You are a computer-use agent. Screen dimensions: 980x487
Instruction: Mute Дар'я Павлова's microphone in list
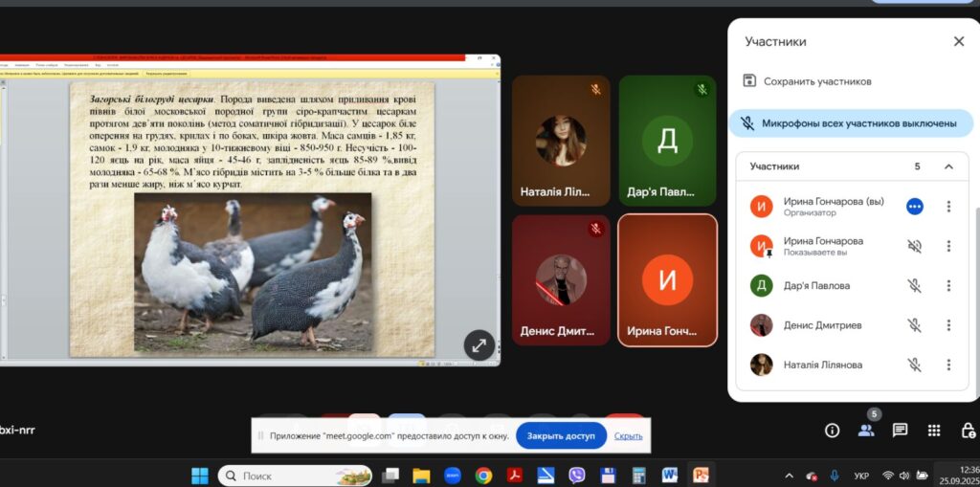(914, 285)
